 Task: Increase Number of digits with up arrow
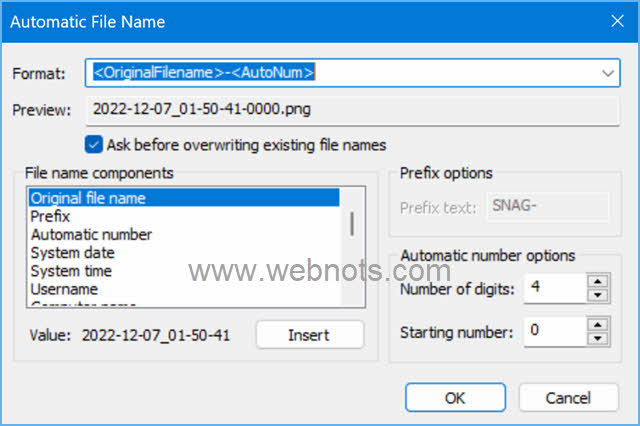(597, 283)
